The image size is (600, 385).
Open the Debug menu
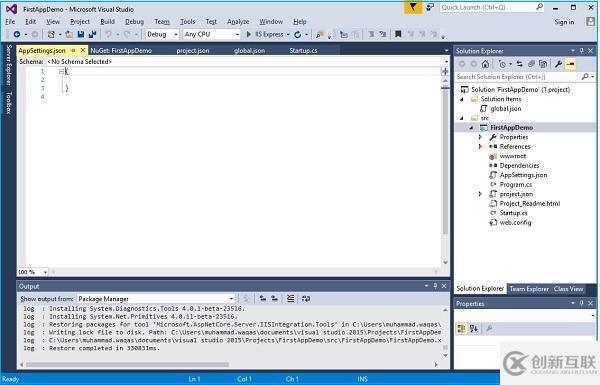pos(134,22)
